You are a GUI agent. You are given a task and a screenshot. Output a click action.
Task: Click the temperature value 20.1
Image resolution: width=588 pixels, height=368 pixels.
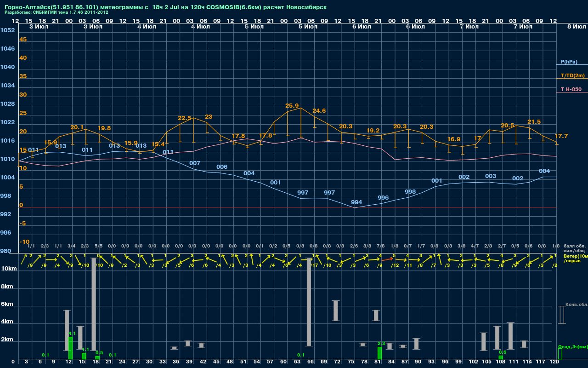[x=77, y=127]
